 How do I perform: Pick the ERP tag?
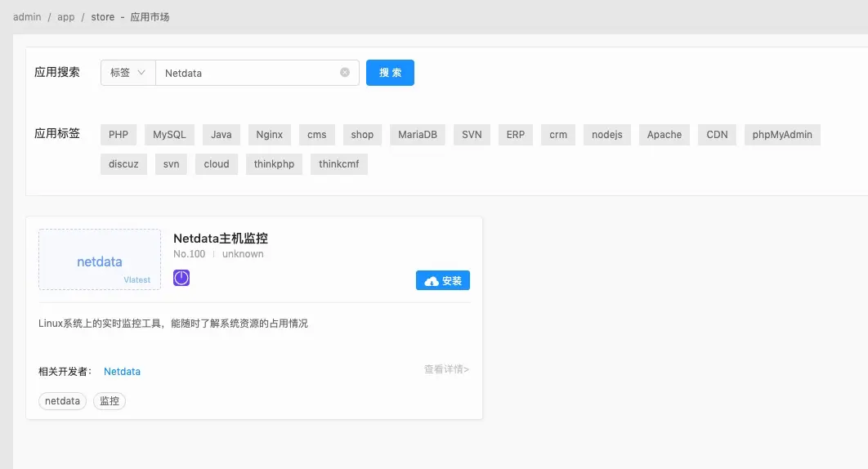tap(516, 135)
